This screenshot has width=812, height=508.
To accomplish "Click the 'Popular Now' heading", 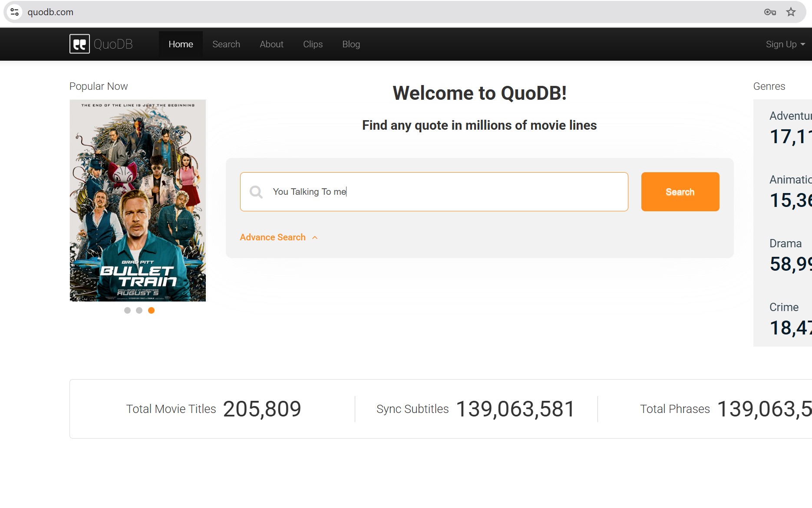I will point(99,86).
